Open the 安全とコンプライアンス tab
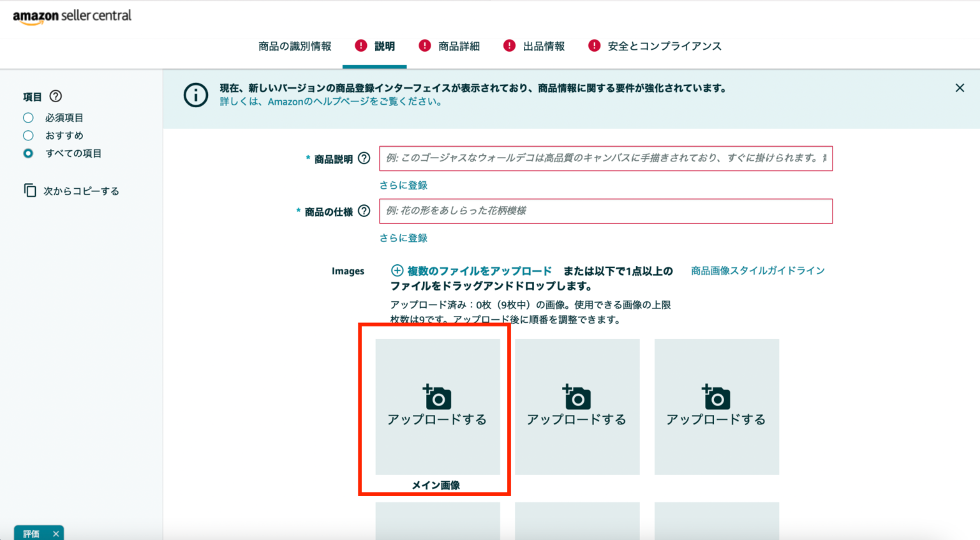Viewport: 980px width, 540px height. [664, 46]
